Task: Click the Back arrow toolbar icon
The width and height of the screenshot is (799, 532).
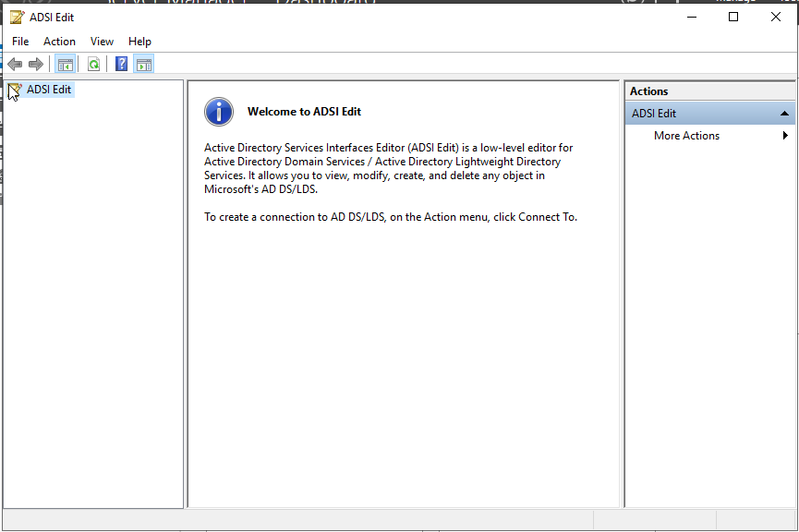Action: click(x=15, y=65)
